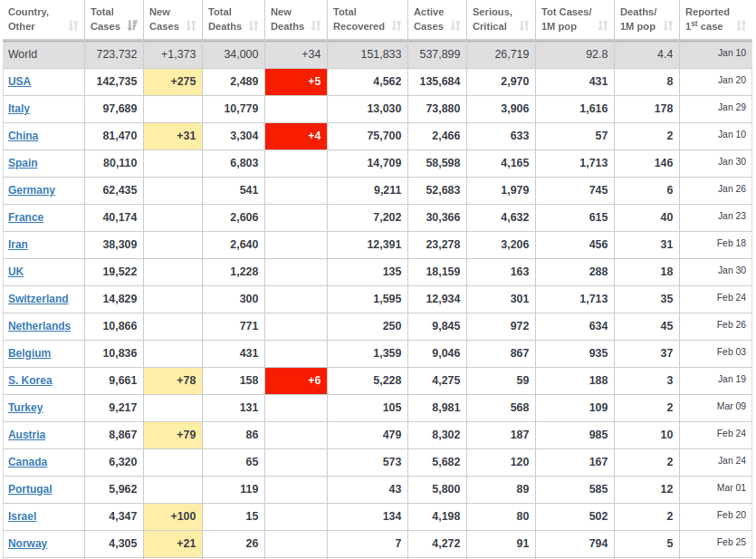
Task: Open the France country link
Action: [x=25, y=217]
